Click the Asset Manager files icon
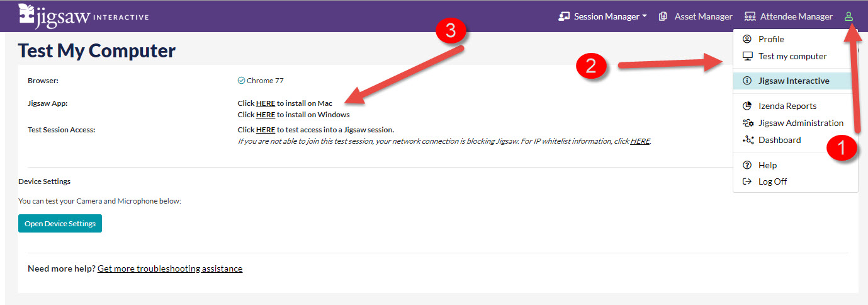 pos(663,16)
